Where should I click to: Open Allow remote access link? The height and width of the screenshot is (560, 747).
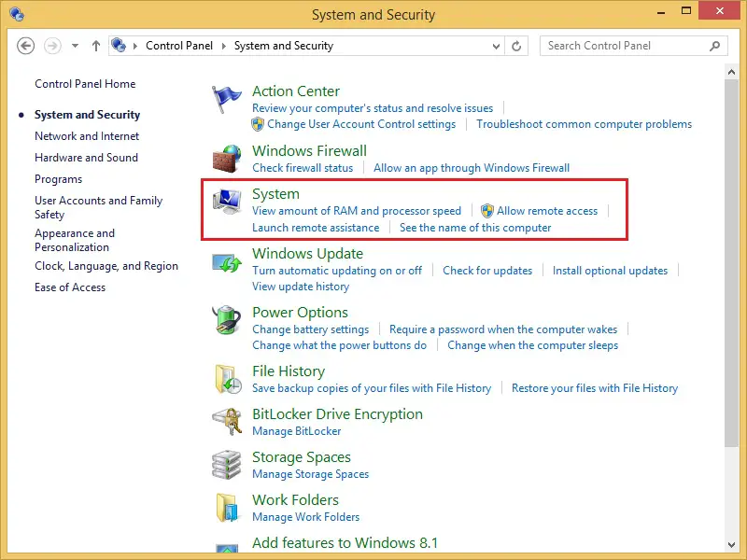tap(546, 211)
